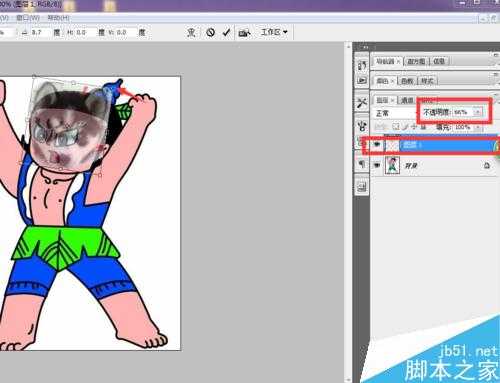
Task: Click the lock icon on the 背景 layer
Action: [487, 165]
